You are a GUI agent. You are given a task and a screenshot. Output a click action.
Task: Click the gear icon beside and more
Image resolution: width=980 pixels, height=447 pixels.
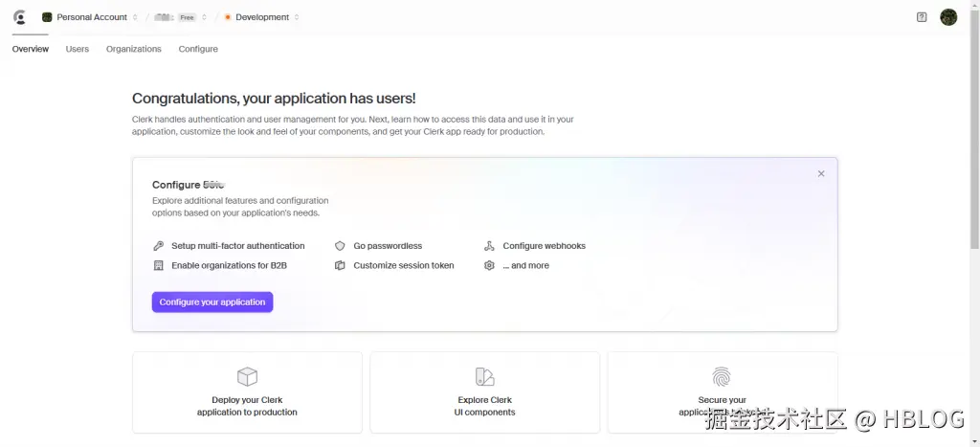489,265
